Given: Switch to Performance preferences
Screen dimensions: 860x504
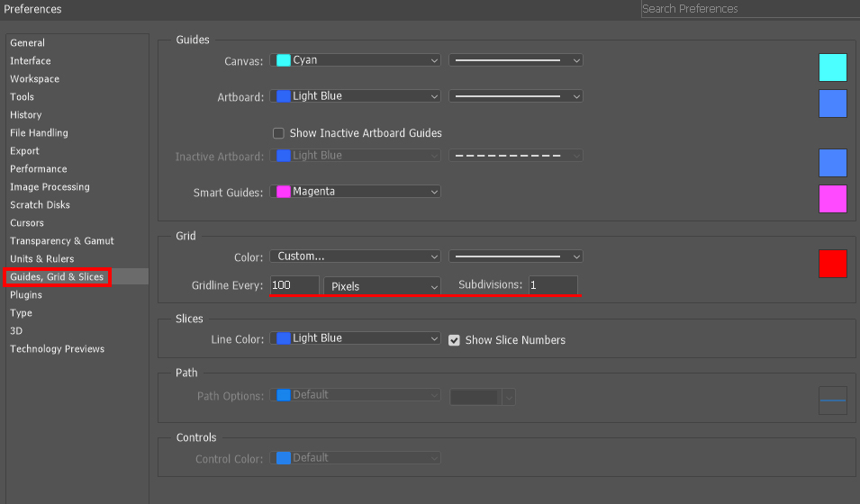Looking at the screenshot, I should pos(39,169).
